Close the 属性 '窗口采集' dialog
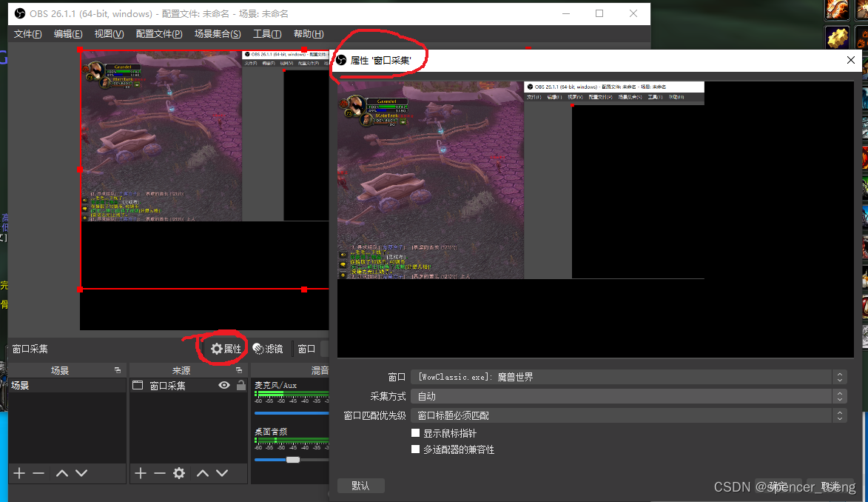The width and height of the screenshot is (868, 502). point(851,60)
